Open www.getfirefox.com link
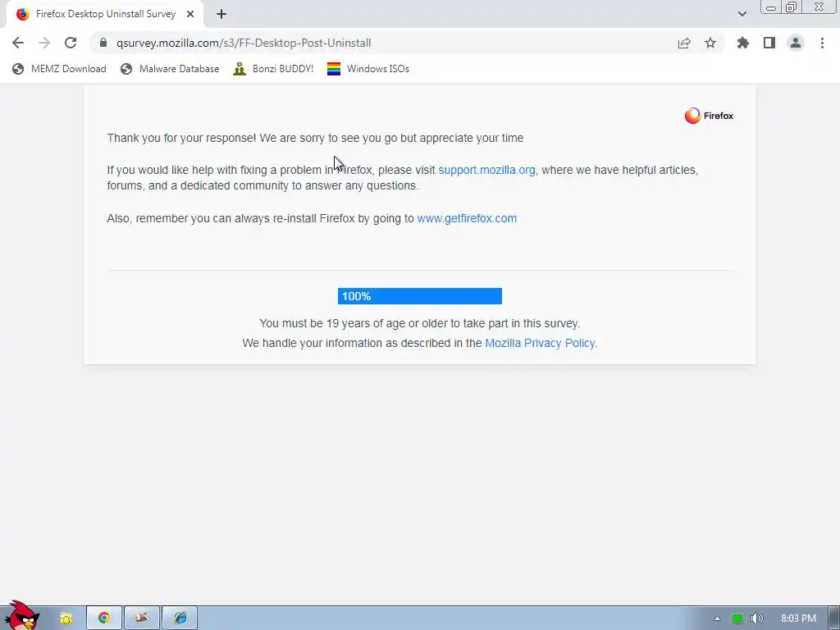 [x=467, y=218]
